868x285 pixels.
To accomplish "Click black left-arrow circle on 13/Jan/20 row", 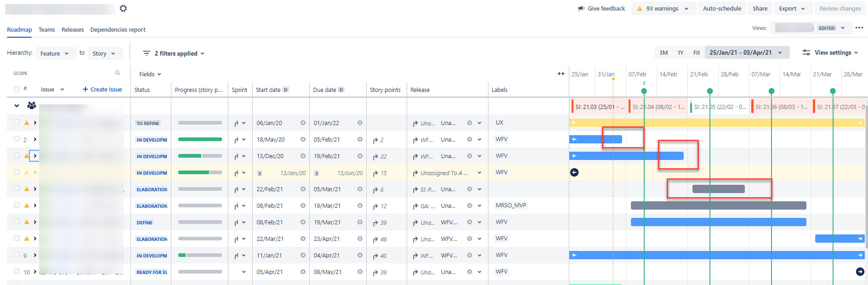I will (574, 172).
